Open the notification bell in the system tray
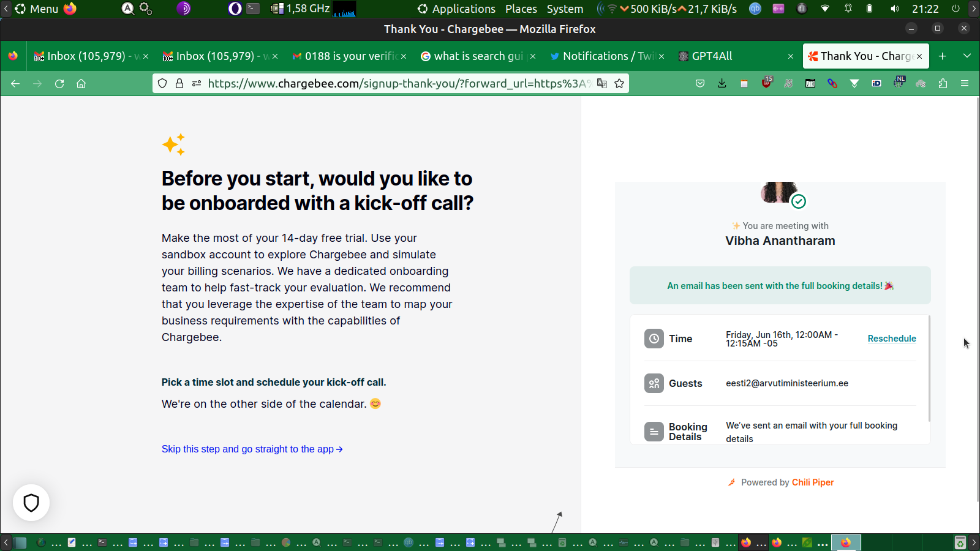Image resolution: width=980 pixels, height=551 pixels. [848, 9]
